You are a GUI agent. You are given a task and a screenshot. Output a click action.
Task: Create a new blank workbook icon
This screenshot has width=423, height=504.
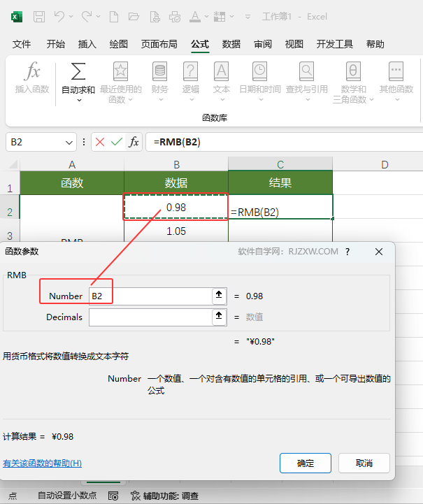click(x=114, y=16)
